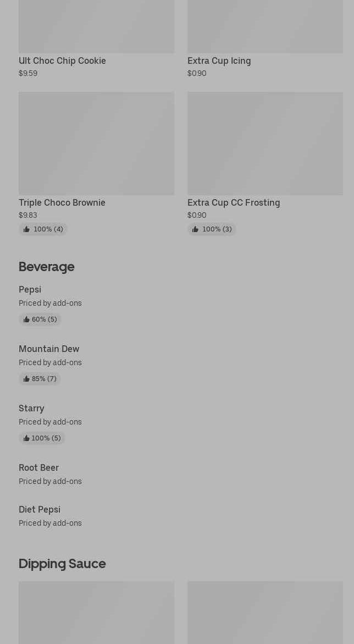The height and width of the screenshot is (644, 354).
Task: Choose the Triple Choco Brownie title
Action: [x=62, y=202]
